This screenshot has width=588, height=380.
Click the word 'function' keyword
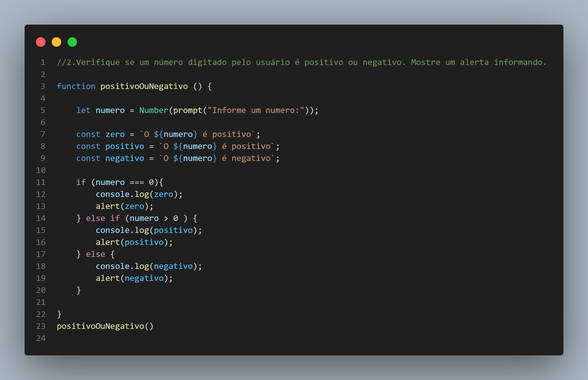tap(76, 86)
